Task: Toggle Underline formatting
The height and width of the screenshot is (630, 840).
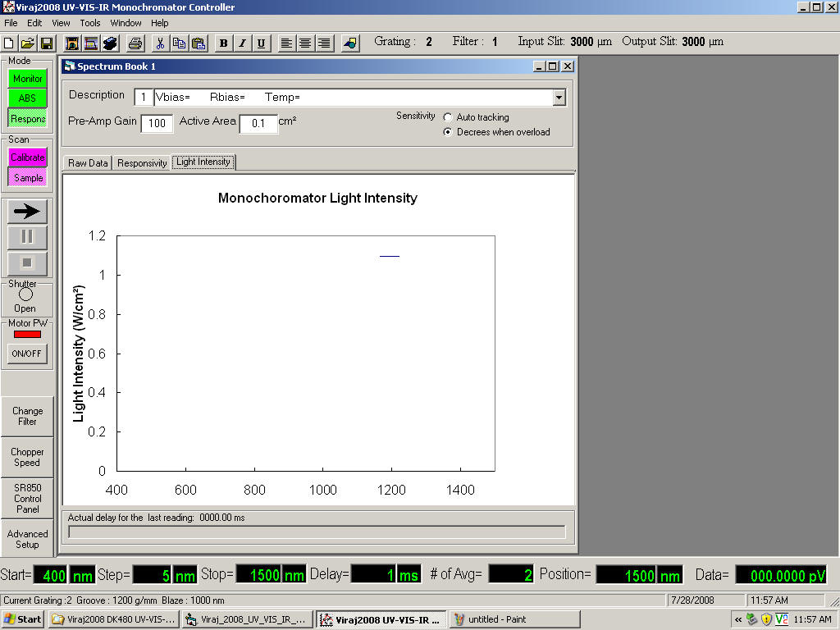Action: [x=261, y=43]
